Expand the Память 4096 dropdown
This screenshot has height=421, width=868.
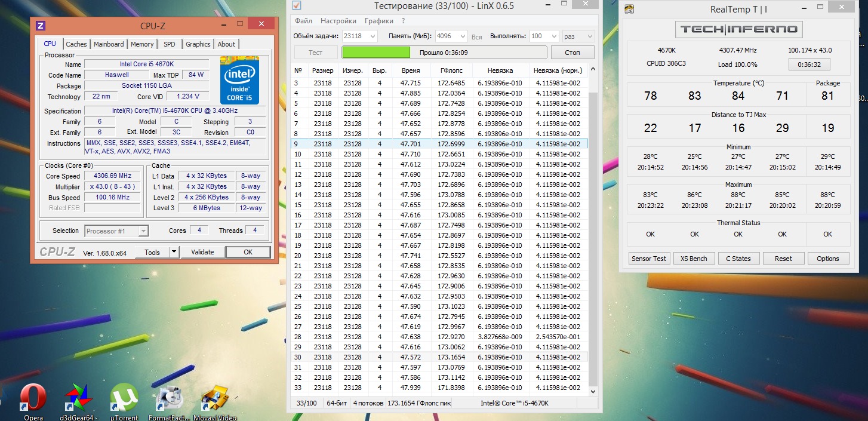point(462,36)
